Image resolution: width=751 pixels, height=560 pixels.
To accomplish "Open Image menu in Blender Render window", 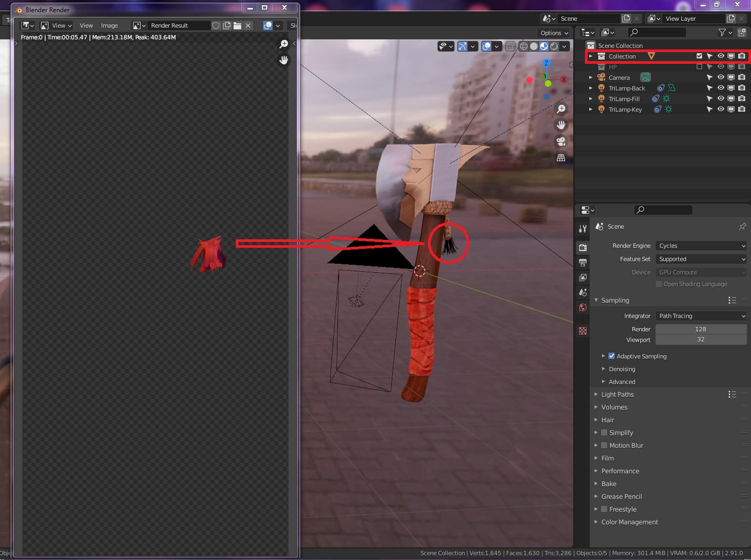I will pyautogui.click(x=110, y=26).
